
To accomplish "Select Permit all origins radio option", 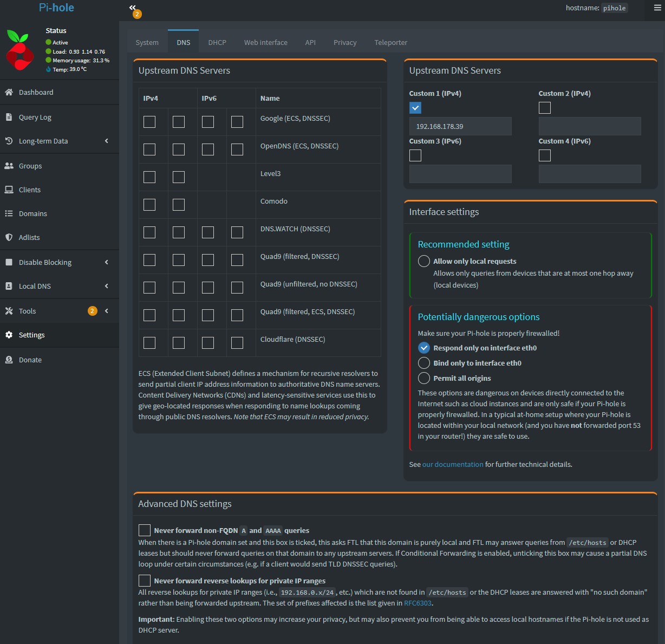I will [424, 378].
